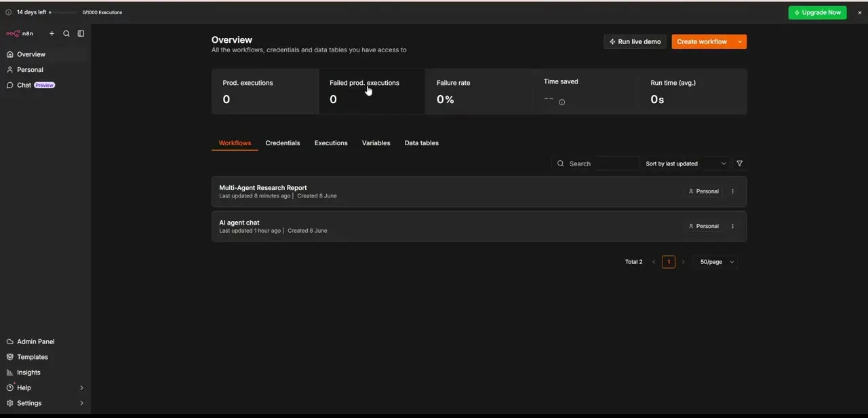Switch to the Workflows tab
Image resolution: width=868 pixels, height=418 pixels.
pos(235,143)
